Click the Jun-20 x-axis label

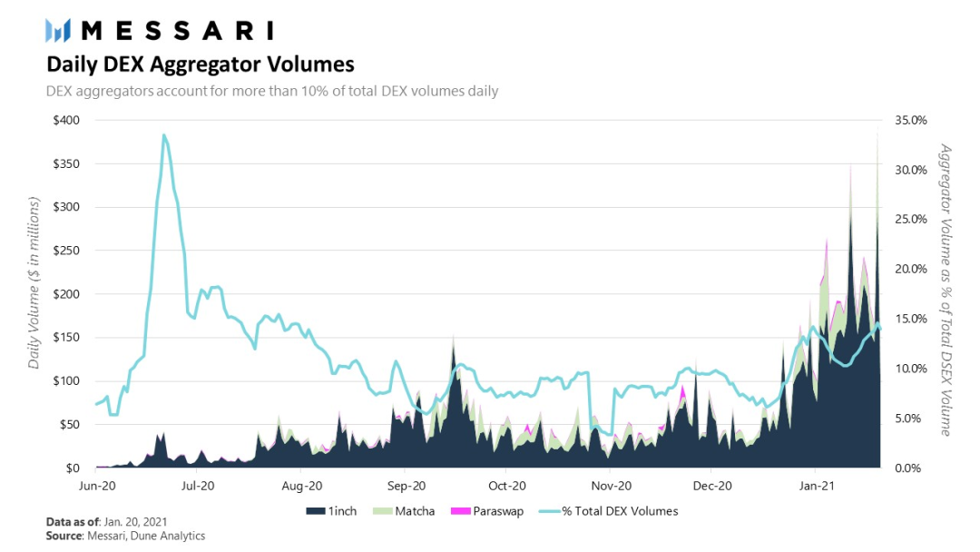(97, 486)
